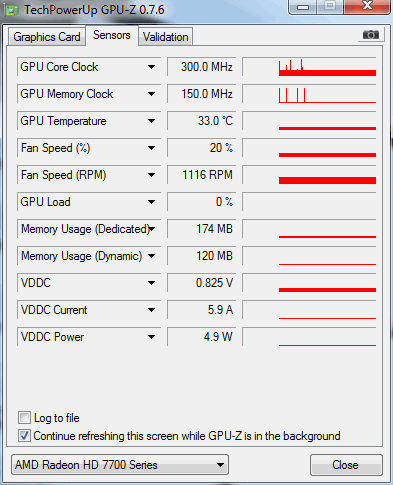The image size is (393, 485).
Task: Select the Sensors tab
Action: coord(112,35)
